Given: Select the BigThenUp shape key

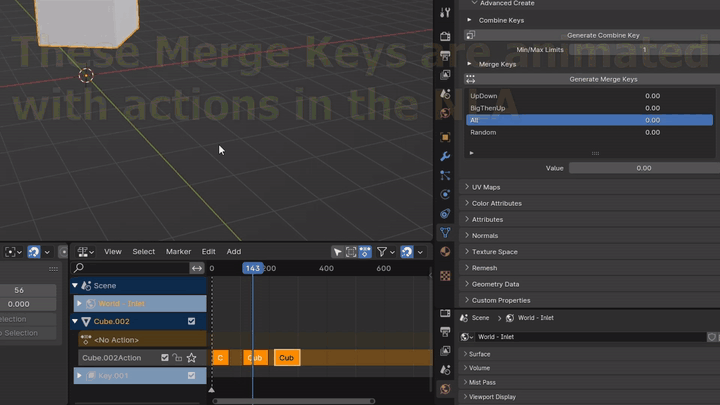Looking at the screenshot, I should tap(590, 108).
